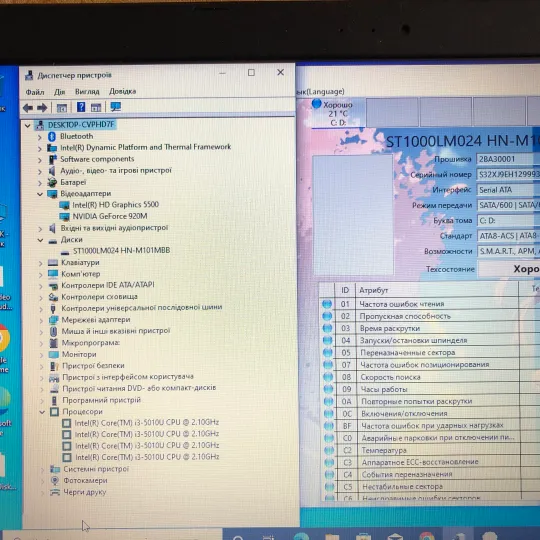Screen dimensions: 540x540
Task: Click the Прошивка field showing 2BA30001
Action: 508,159
